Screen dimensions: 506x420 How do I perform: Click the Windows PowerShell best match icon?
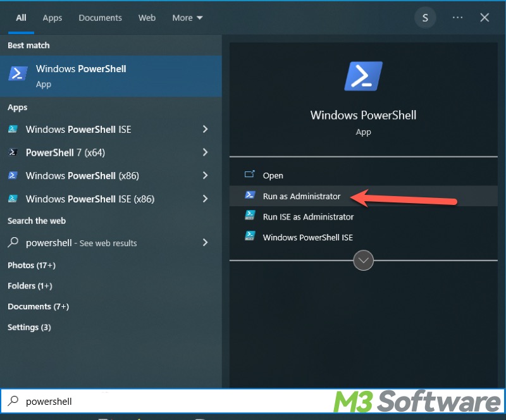(18, 73)
